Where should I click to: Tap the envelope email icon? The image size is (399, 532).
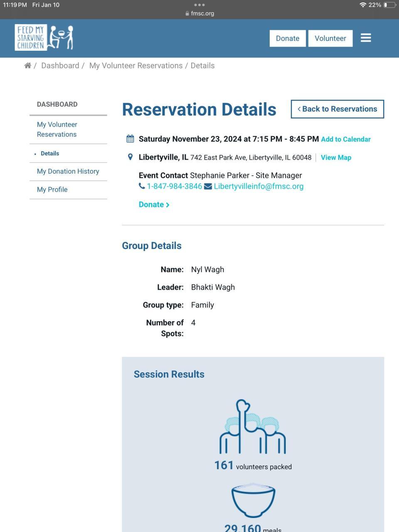[208, 186]
